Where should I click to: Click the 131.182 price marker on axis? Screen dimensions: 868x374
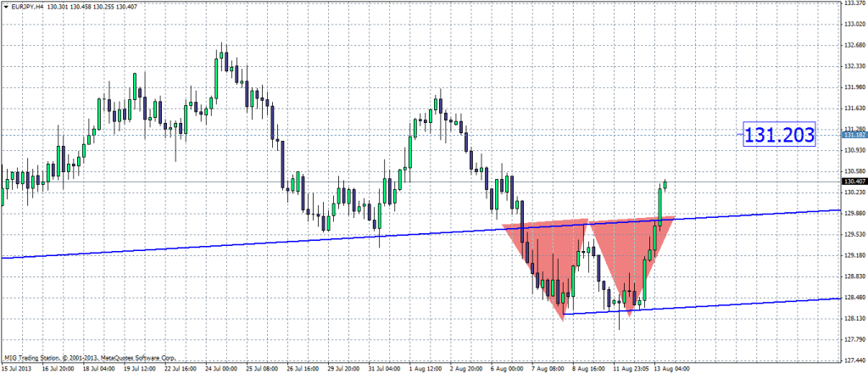tap(853, 135)
